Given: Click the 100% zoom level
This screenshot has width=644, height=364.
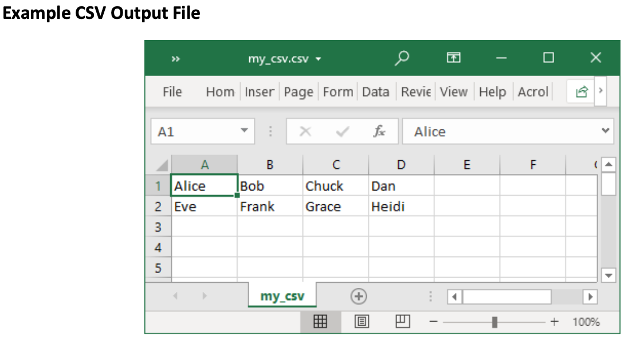Looking at the screenshot, I should 586,322.
